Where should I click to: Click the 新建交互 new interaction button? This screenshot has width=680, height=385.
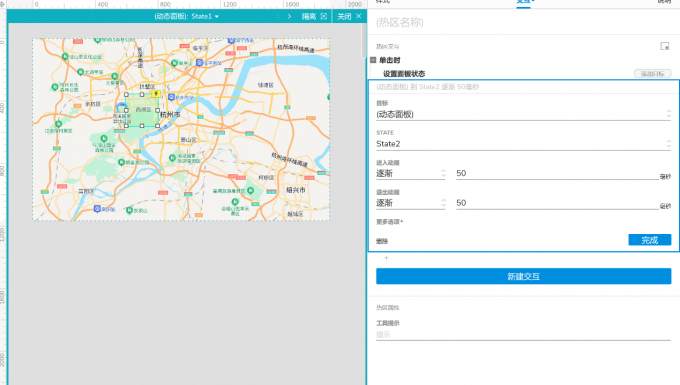pos(523,276)
